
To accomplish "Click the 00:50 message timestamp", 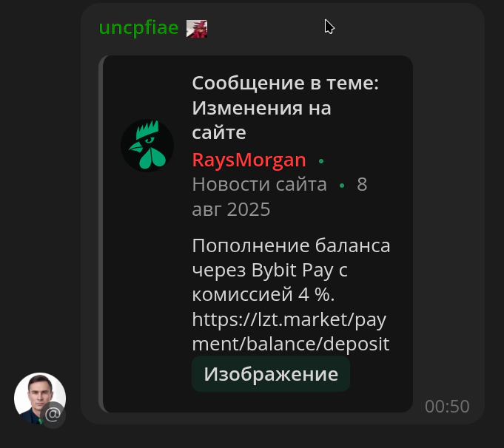I will point(447,407).
